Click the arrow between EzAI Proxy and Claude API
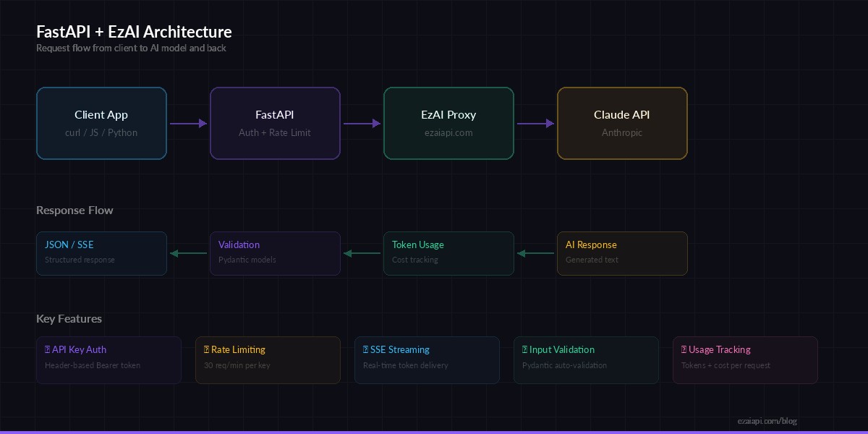The height and width of the screenshot is (434, 868). point(535,123)
